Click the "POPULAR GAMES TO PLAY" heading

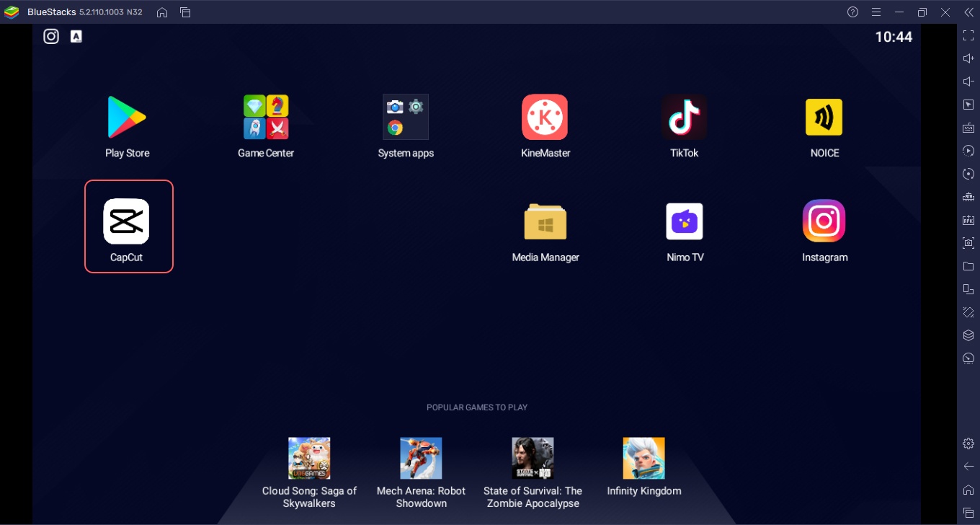click(477, 407)
